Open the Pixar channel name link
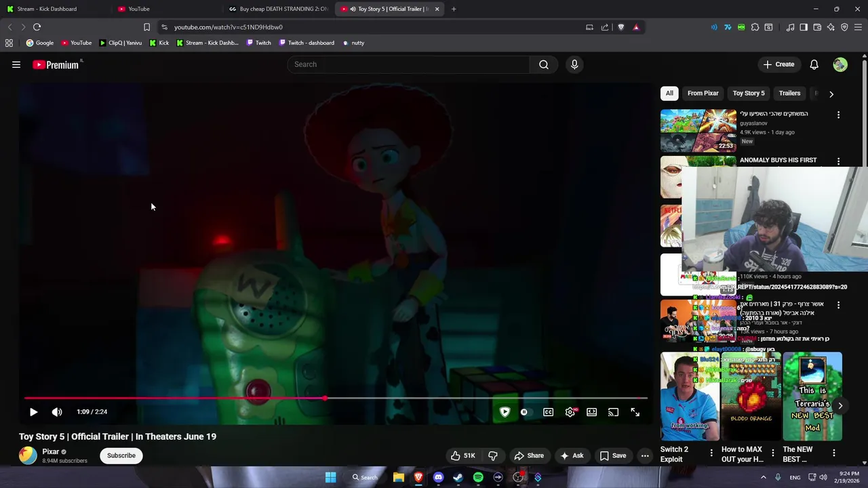 (x=51, y=451)
